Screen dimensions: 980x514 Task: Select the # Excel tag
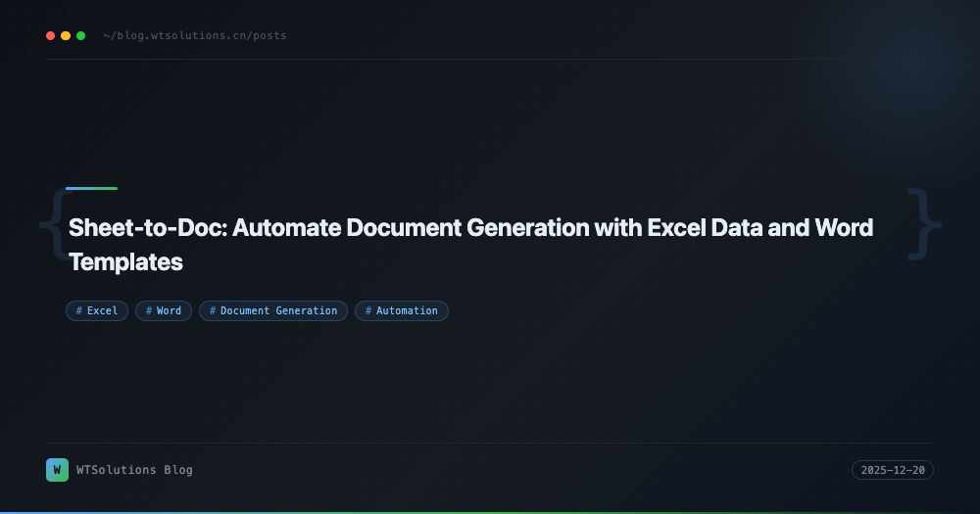coord(97,311)
